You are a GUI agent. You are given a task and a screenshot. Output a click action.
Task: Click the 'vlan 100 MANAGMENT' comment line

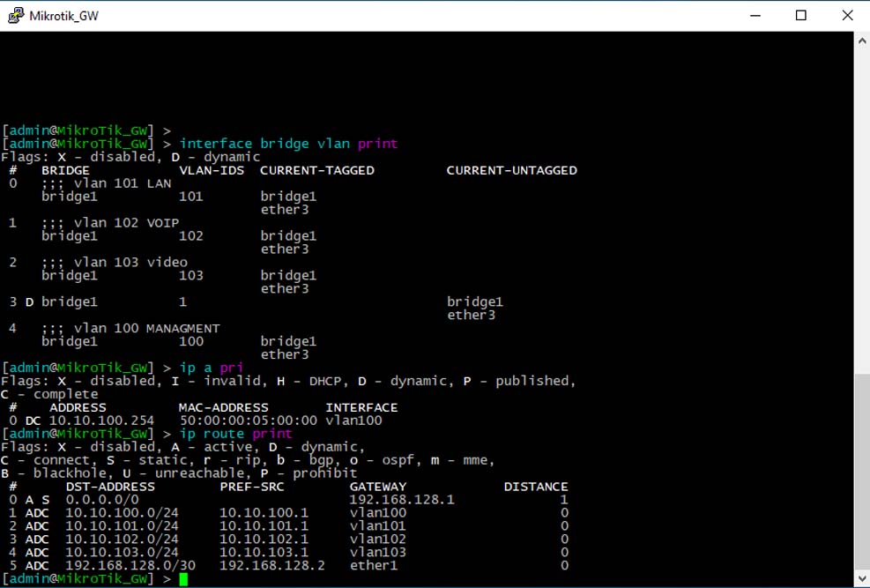(130, 328)
